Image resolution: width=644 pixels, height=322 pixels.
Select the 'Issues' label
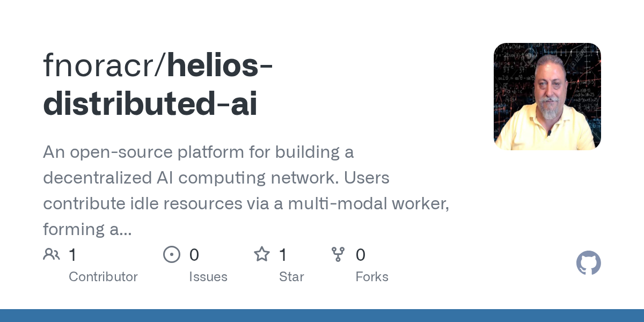coord(208,277)
